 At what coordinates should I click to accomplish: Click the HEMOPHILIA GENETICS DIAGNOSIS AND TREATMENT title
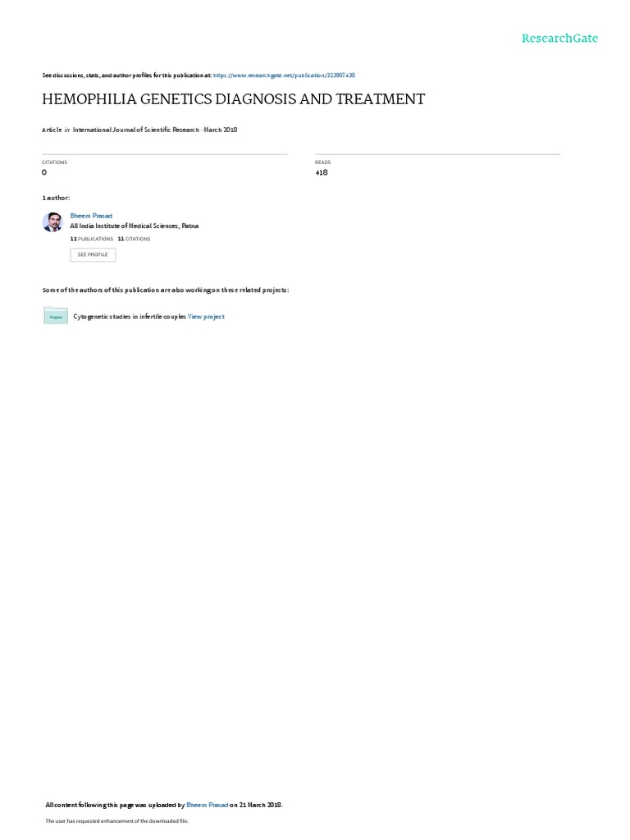(234, 99)
